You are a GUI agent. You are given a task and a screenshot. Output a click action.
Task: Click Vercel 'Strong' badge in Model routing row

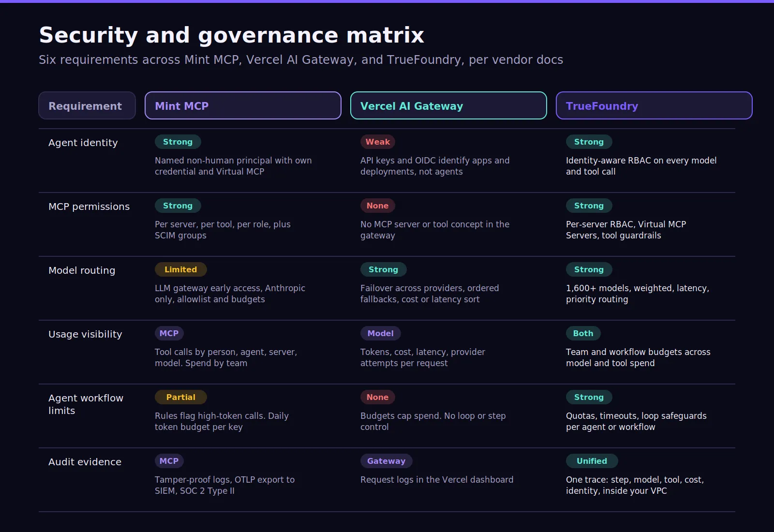(x=383, y=269)
